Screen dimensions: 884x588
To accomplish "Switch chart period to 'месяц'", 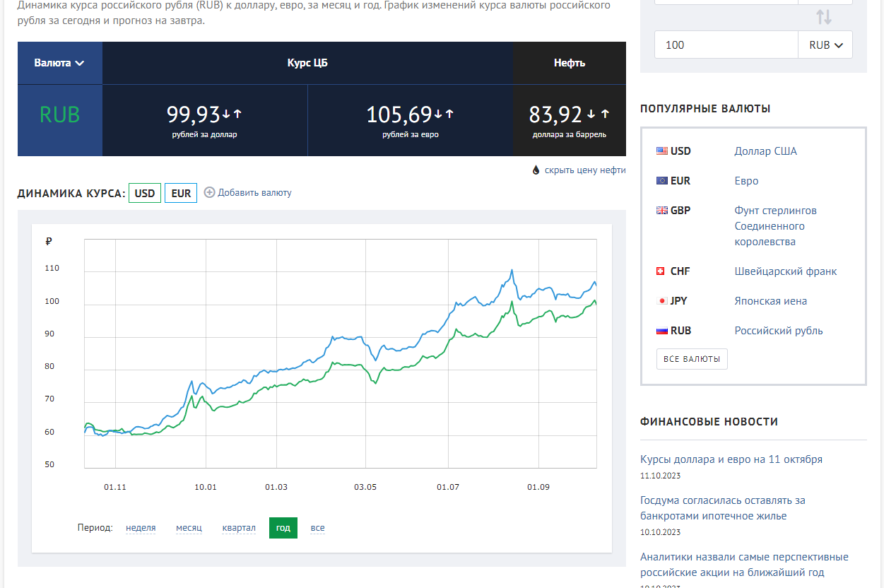I will tap(189, 528).
